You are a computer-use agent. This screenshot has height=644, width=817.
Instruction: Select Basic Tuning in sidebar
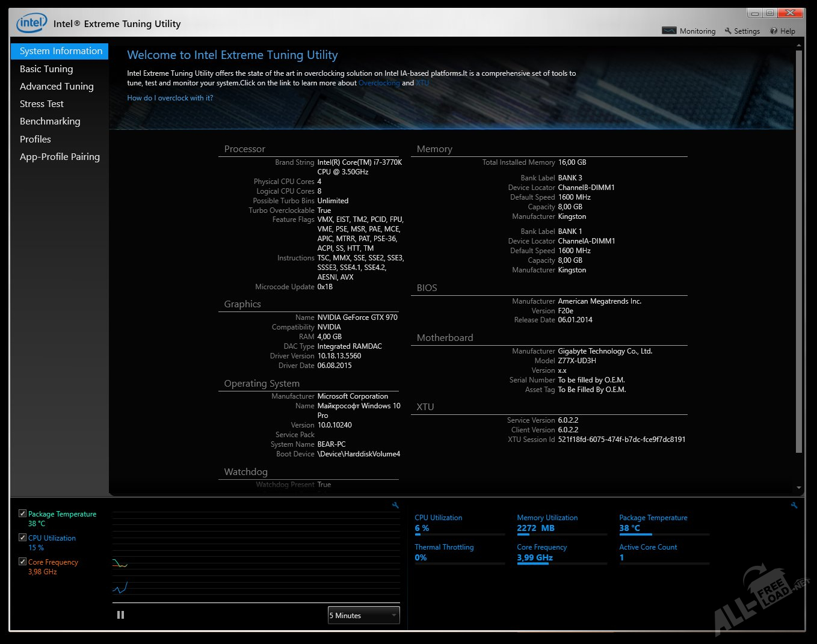coord(46,69)
